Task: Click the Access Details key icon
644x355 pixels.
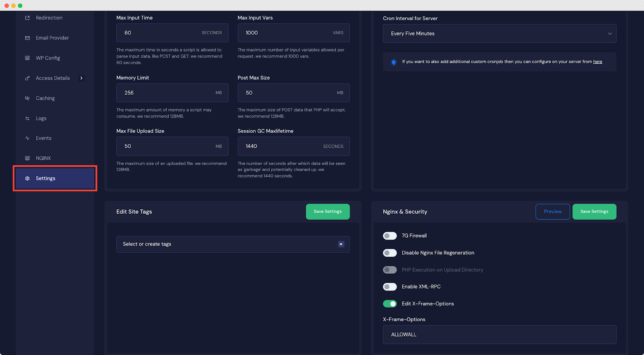Action: coord(27,78)
